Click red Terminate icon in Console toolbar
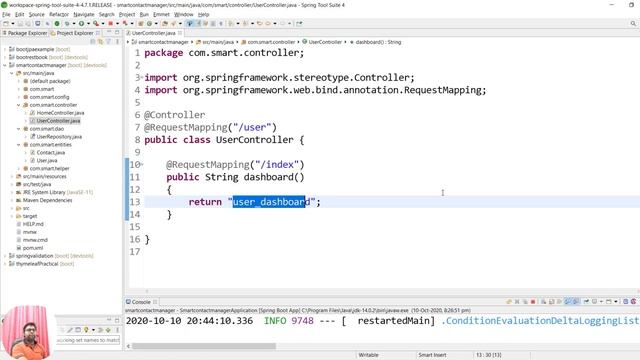 533,302
